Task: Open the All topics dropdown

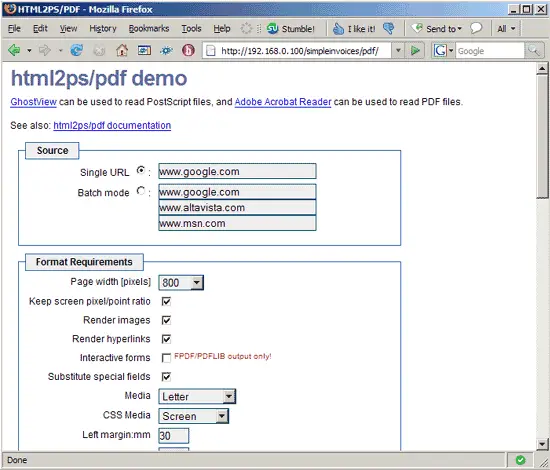Action: 506,29
